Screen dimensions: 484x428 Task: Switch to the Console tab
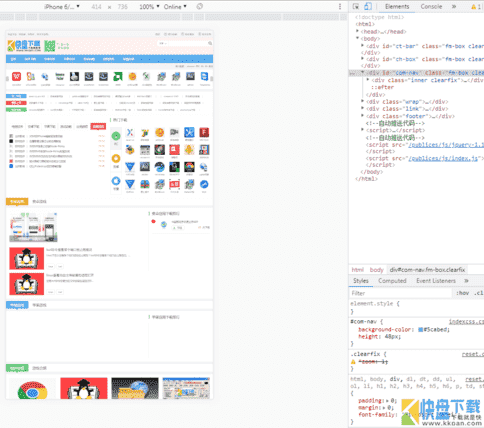tap(431, 6)
